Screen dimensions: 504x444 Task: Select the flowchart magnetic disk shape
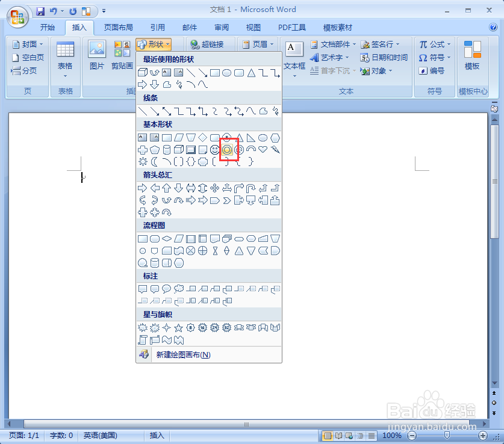[155, 263]
